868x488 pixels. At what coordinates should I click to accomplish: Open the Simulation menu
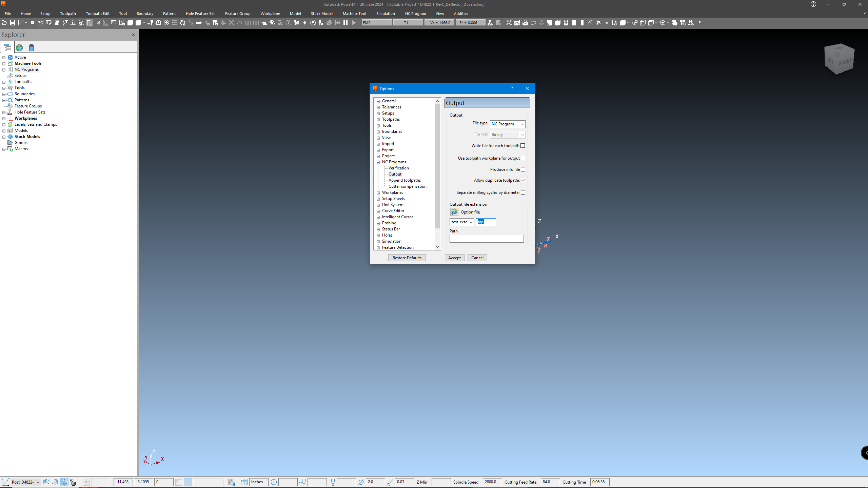(386, 14)
